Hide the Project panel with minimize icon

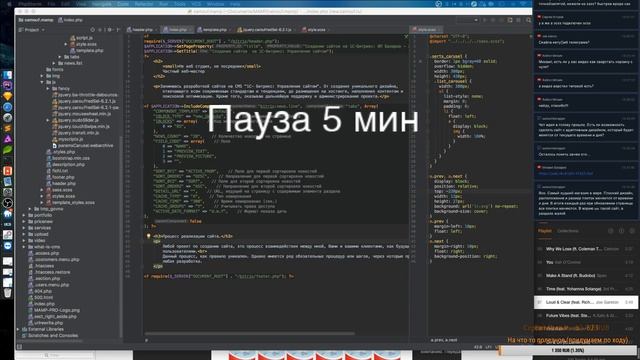click(x=118, y=30)
